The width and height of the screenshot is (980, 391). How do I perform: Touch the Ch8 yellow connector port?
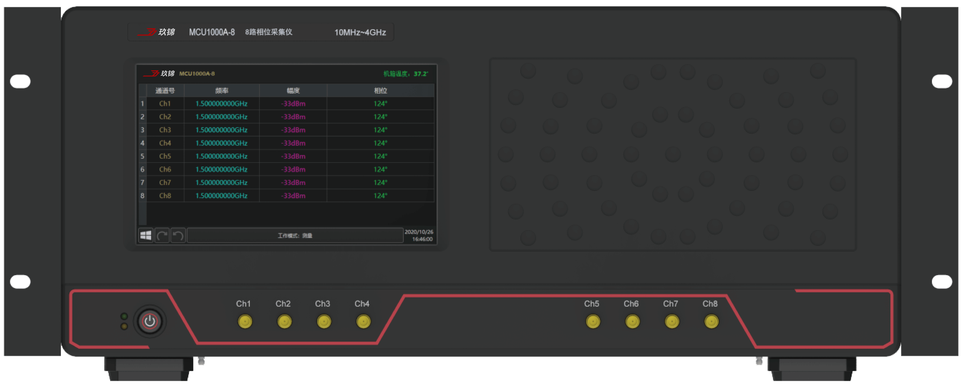click(711, 322)
